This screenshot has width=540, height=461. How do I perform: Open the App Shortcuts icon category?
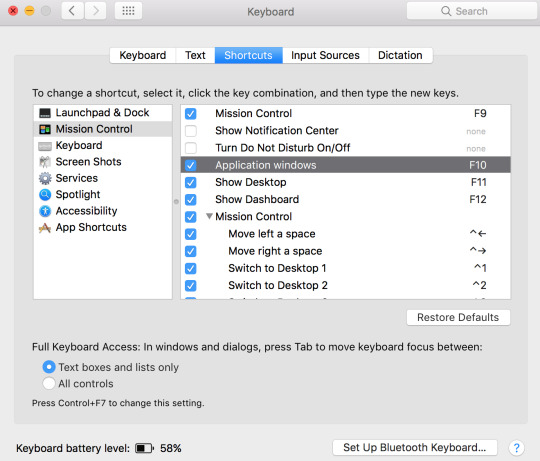pos(45,228)
